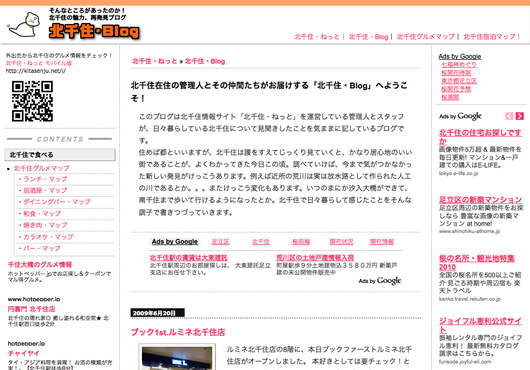Viewport: 530px width, 370px height.
Task: Open 北千住グルメマップ in the top navigation
Action: (x=426, y=36)
